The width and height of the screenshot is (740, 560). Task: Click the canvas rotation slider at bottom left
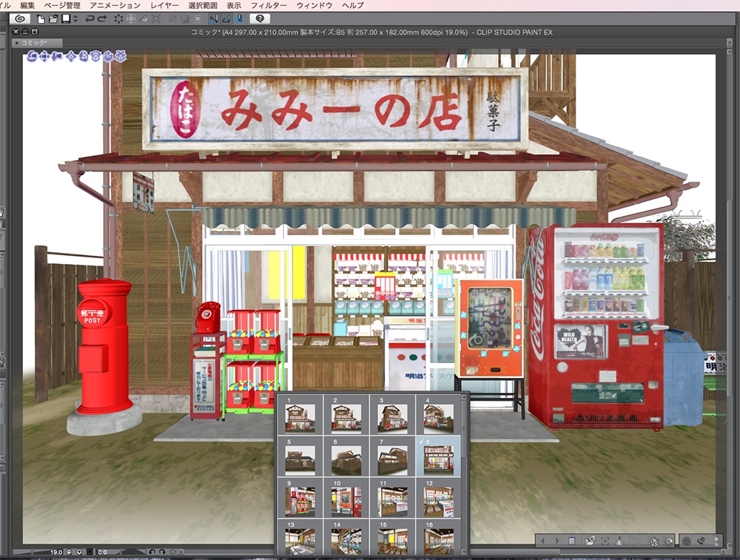[x=135, y=551]
